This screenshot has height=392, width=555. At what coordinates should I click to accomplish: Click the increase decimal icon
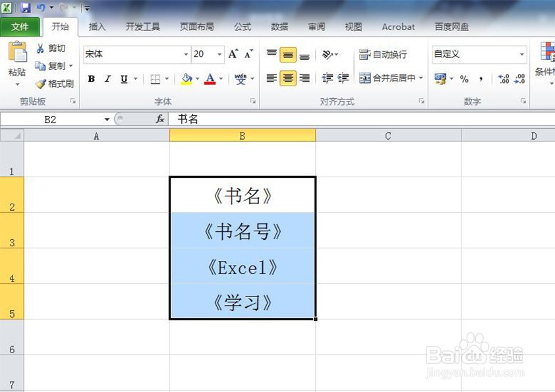[x=504, y=79]
